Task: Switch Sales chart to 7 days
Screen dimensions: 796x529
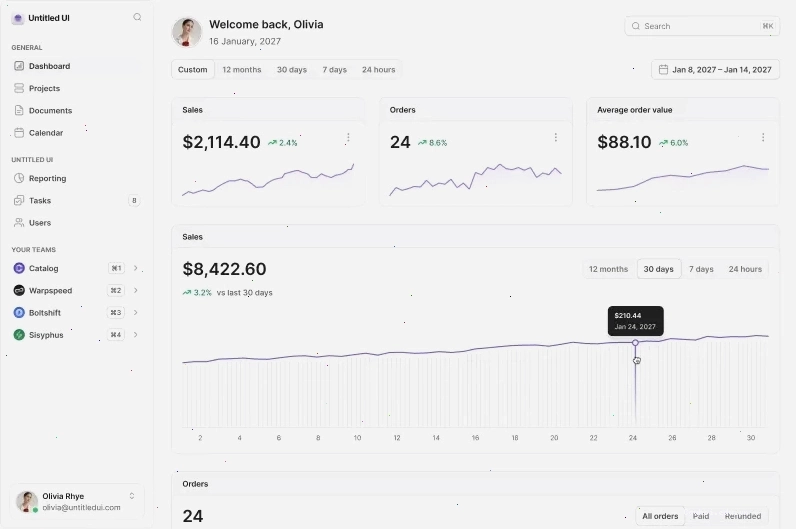Action: pos(701,269)
